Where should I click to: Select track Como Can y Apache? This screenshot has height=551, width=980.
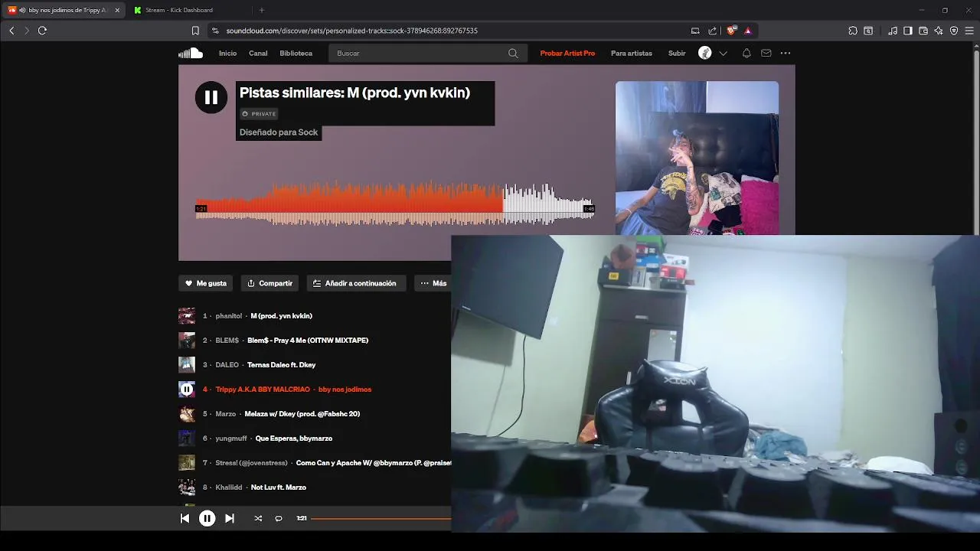pos(373,462)
